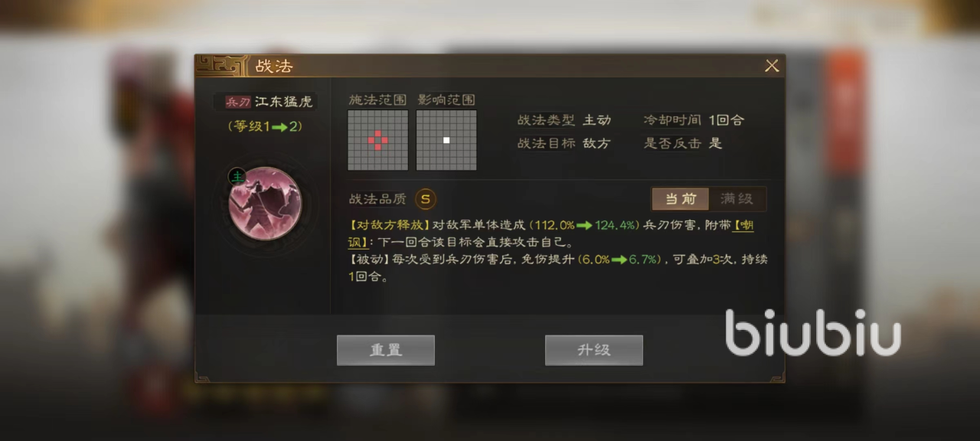
Task: Click the gold ornament beside 战法 title
Action: [x=223, y=66]
